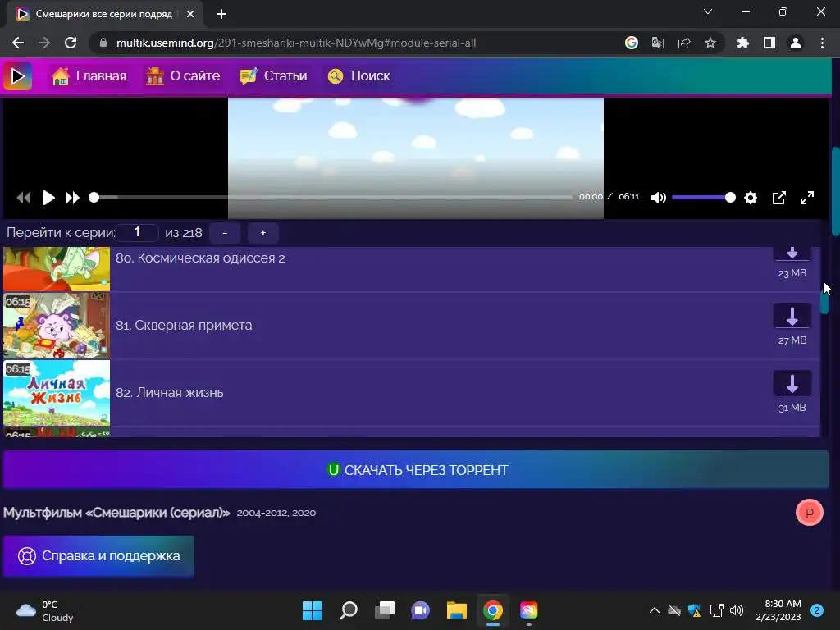
Task: Open File Explorer from taskbar
Action: pos(456,610)
